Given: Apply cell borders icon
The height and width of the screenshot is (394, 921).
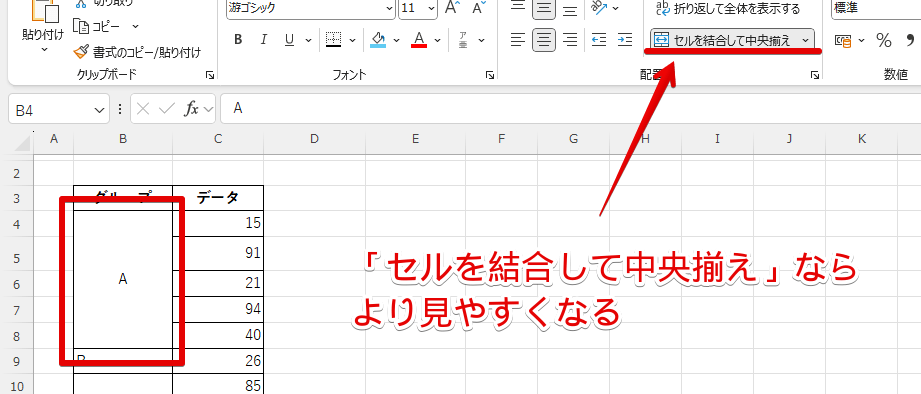Looking at the screenshot, I should tap(333, 40).
